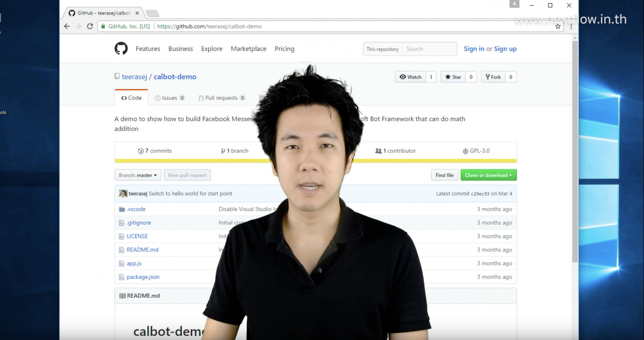Open the Marketplace menu item
Image resolution: width=644 pixels, height=340 pixels.
(248, 49)
